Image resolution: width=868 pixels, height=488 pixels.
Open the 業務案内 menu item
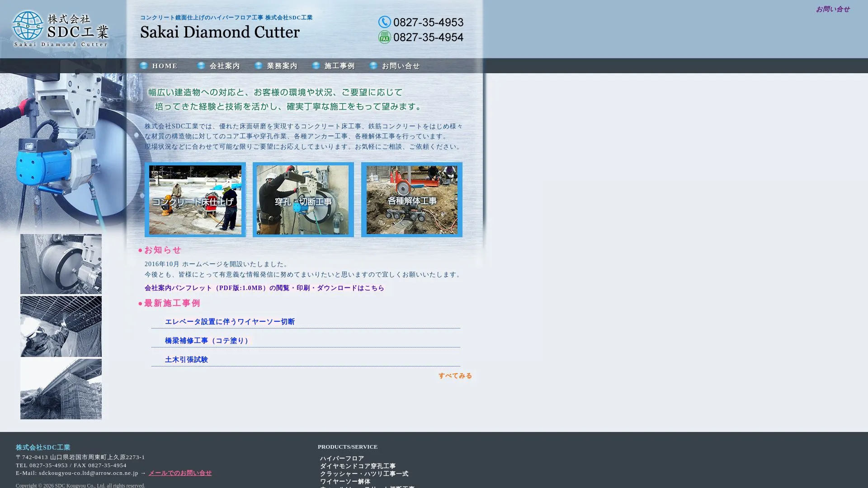point(276,66)
